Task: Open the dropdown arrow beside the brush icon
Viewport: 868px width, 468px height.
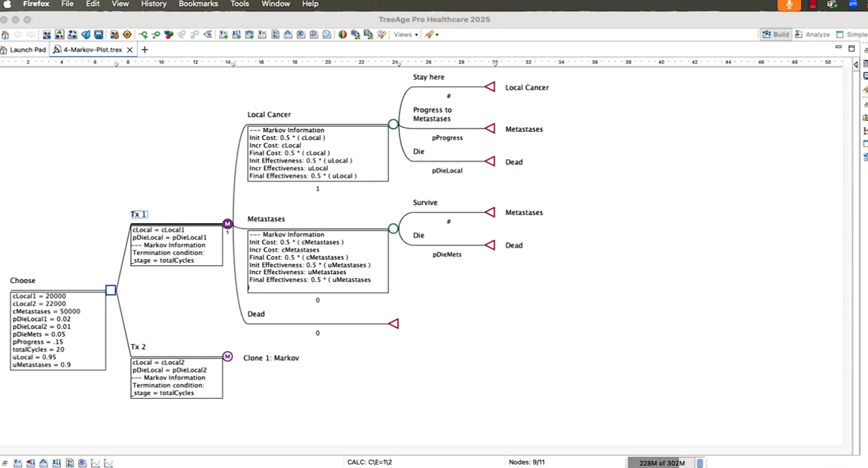Action: pyautogui.click(x=437, y=35)
